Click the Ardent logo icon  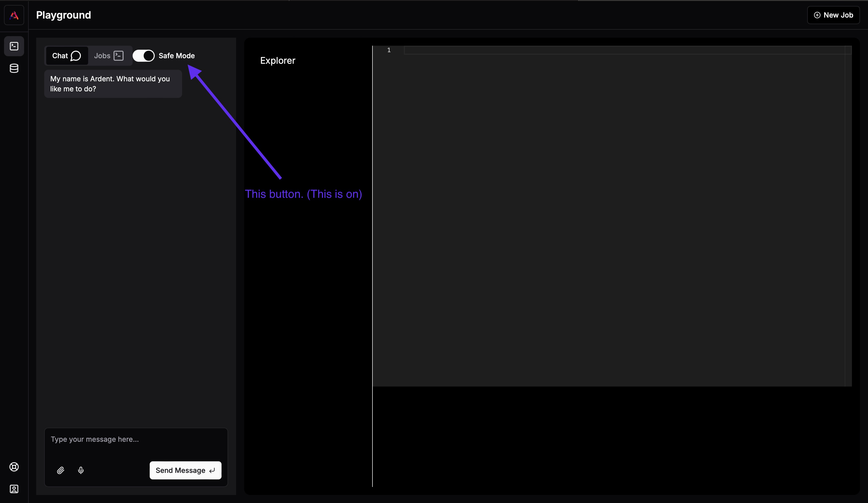pyautogui.click(x=14, y=15)
